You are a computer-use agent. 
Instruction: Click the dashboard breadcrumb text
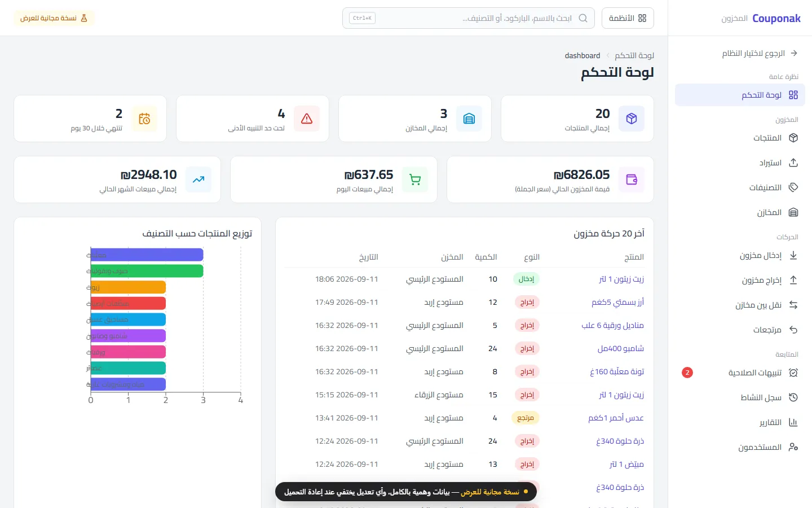click(582, 55)
